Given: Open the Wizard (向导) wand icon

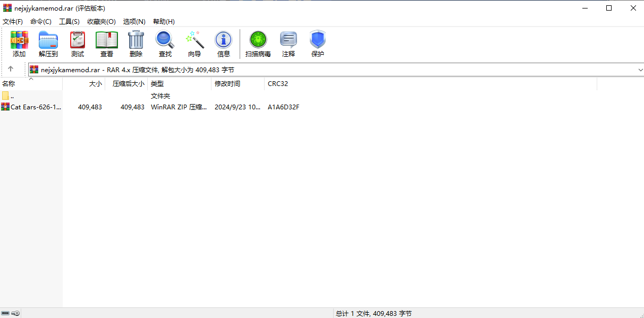Looking at the screenshot, I should [194, 40].
